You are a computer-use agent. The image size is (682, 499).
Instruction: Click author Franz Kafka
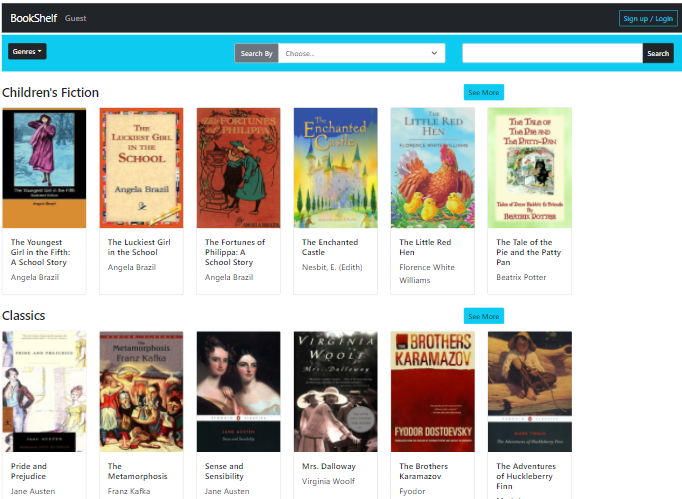(x=129, y=491)
